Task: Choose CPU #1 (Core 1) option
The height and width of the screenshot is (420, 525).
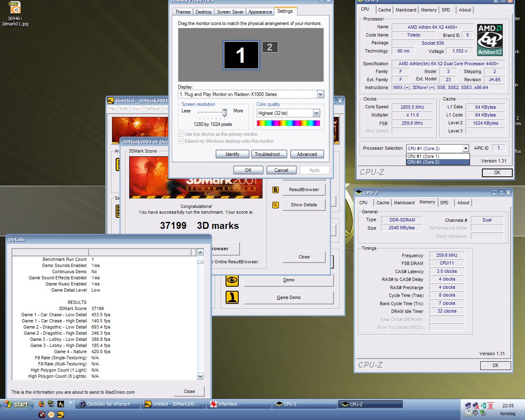Action: click(438, 156)
